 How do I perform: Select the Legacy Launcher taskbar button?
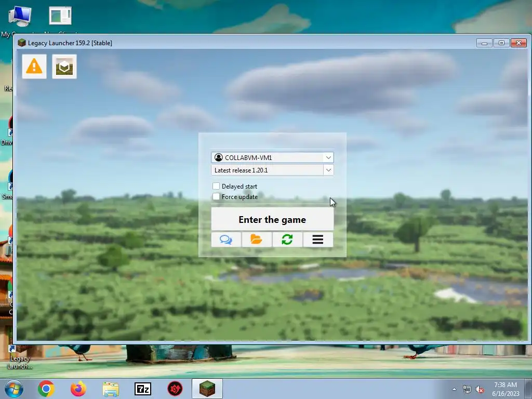207,389
